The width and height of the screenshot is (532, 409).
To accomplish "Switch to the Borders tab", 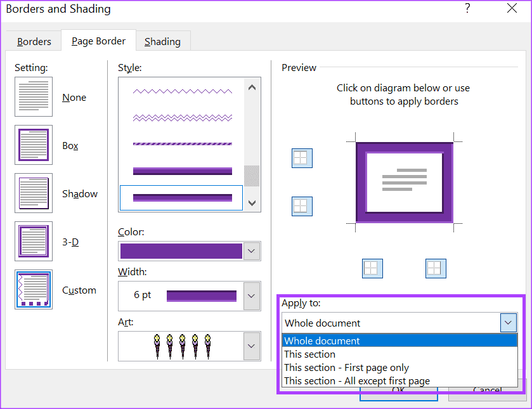I will pos(34,42).
